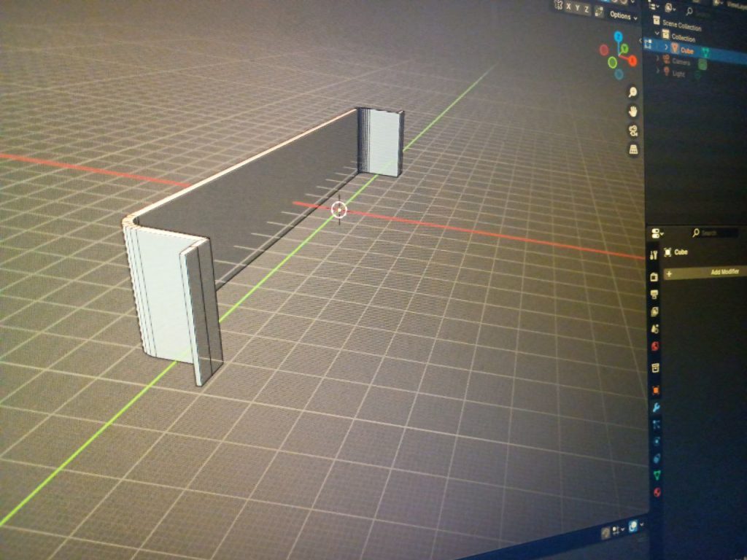Click the 3D cursor in the viewport
The image size is (747, 560).
[338, 209]
